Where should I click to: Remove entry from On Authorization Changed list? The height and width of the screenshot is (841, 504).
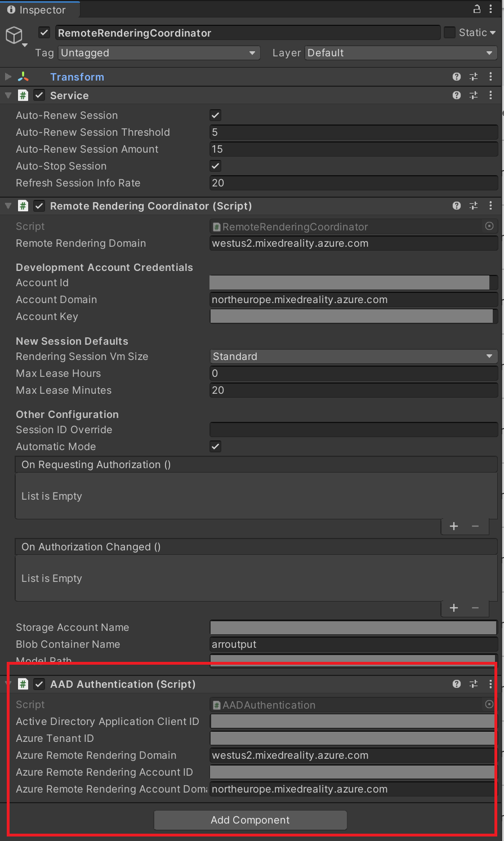point(475,608)
